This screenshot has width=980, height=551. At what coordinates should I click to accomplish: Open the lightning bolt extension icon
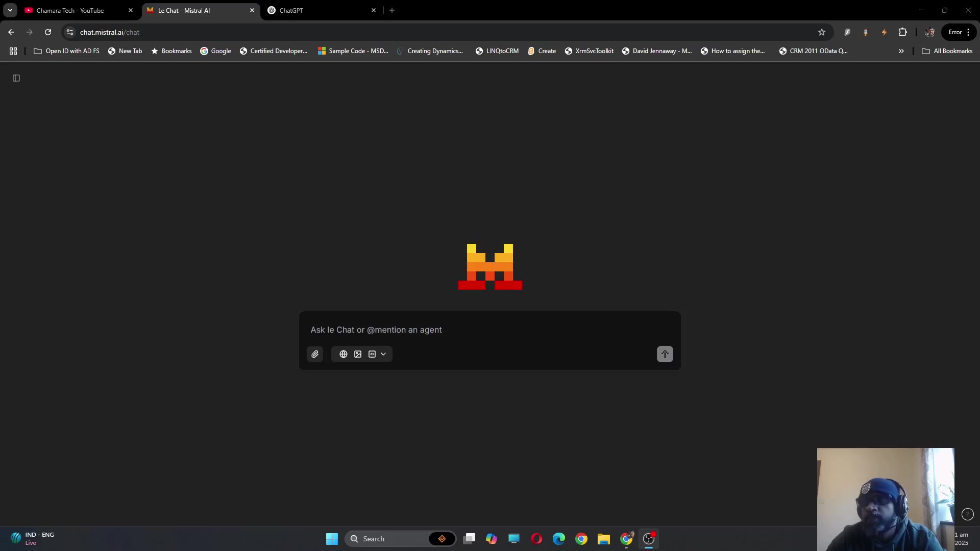point(884,32)
